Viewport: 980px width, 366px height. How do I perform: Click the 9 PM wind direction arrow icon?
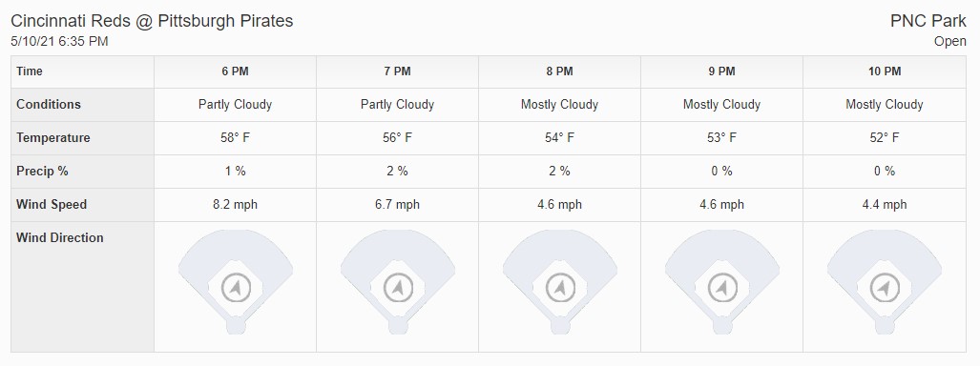click(721, 288)
